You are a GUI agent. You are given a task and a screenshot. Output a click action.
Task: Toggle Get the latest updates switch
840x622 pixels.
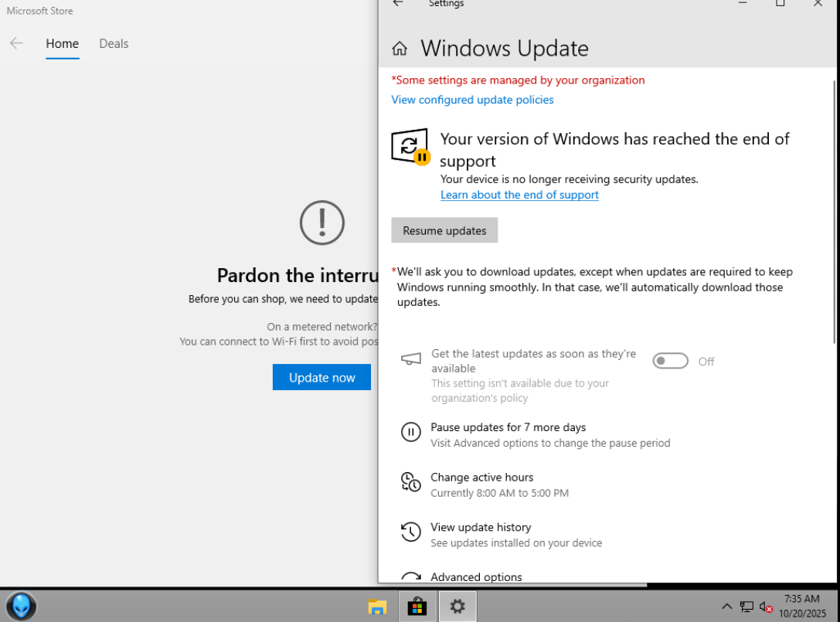click(x=670, y=361)
